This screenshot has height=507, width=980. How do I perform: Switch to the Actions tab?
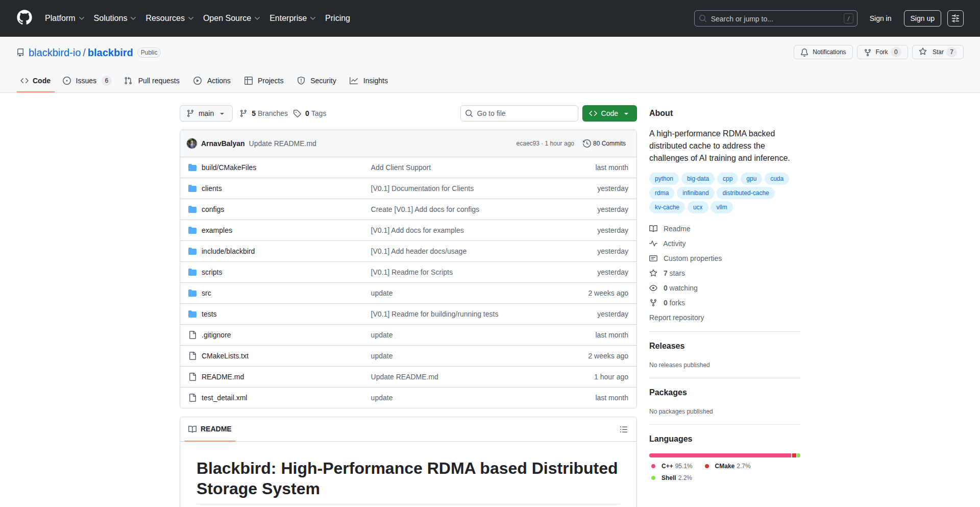(x=212, y=81)
